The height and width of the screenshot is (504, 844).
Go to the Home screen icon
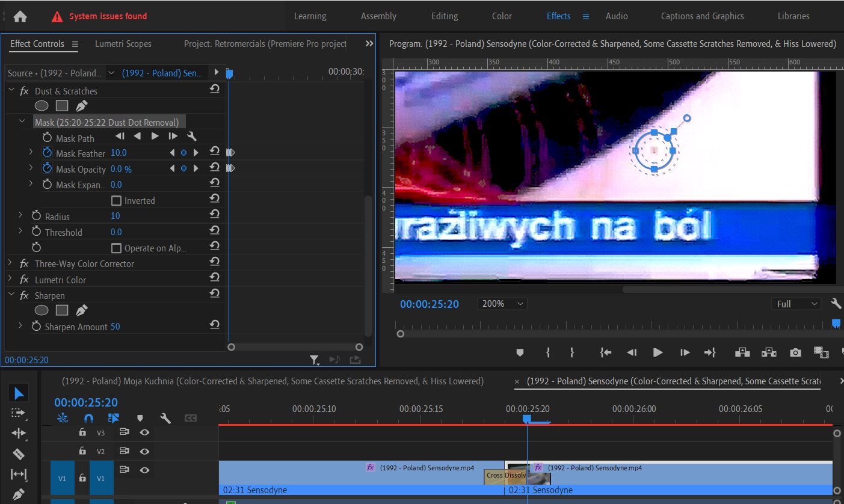click(x=20, y=16)
